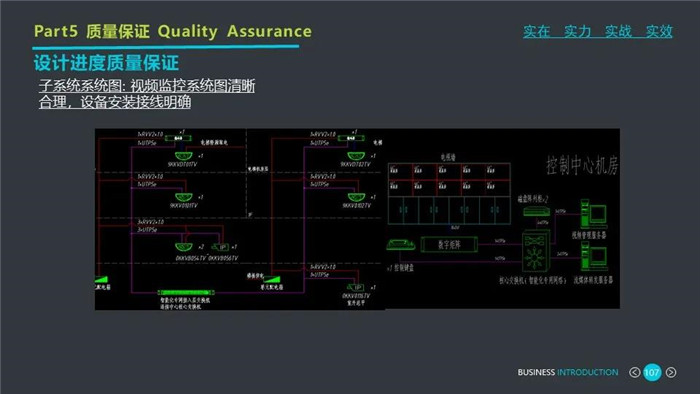Advance with the next slide arrow
Screen dimensions: 700x394
click(671, 372)
